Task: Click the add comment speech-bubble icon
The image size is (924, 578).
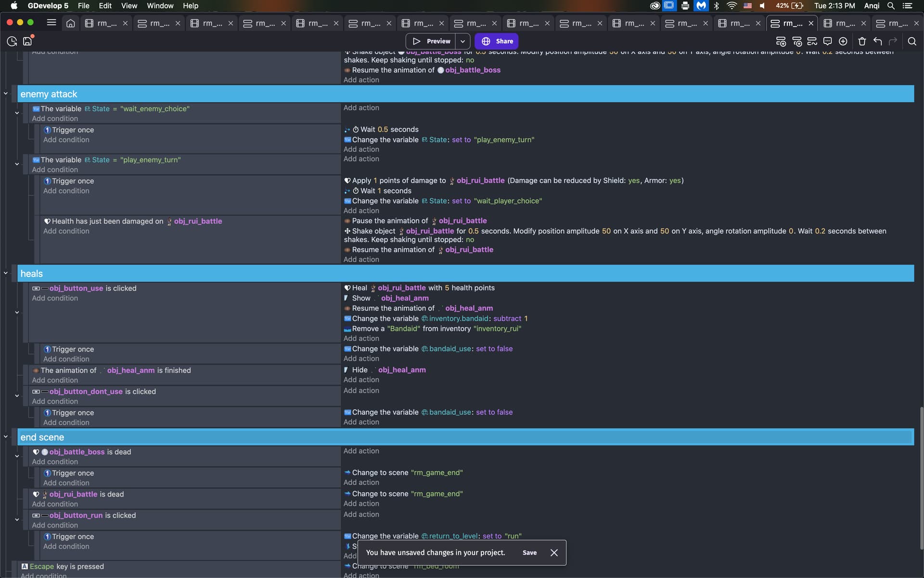Action: 828,41
